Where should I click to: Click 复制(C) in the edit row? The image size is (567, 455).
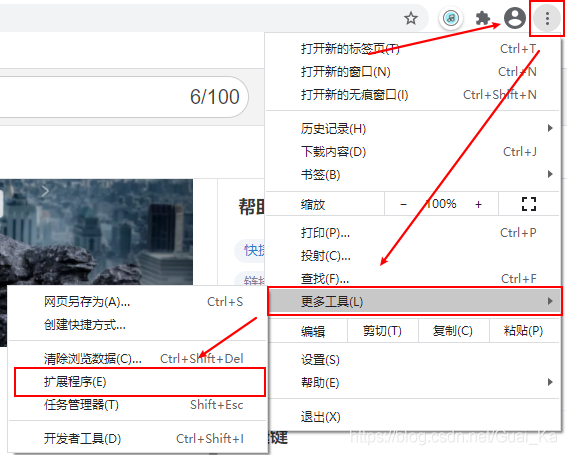(453, 331)
